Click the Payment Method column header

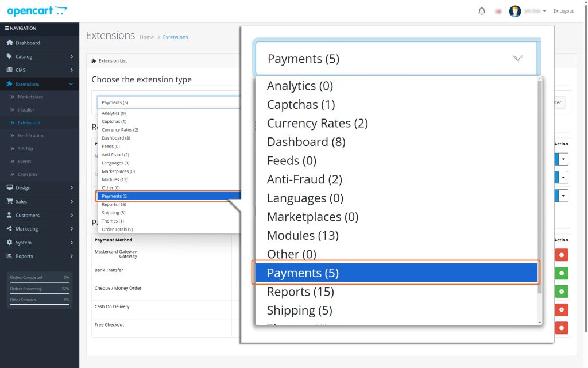[x=113, y=240]
